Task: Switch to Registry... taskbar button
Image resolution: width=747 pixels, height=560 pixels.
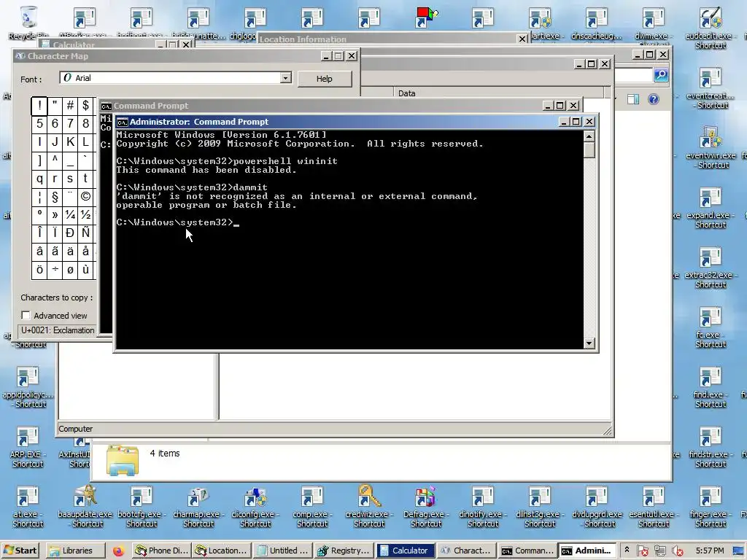Action: (343, 551)
